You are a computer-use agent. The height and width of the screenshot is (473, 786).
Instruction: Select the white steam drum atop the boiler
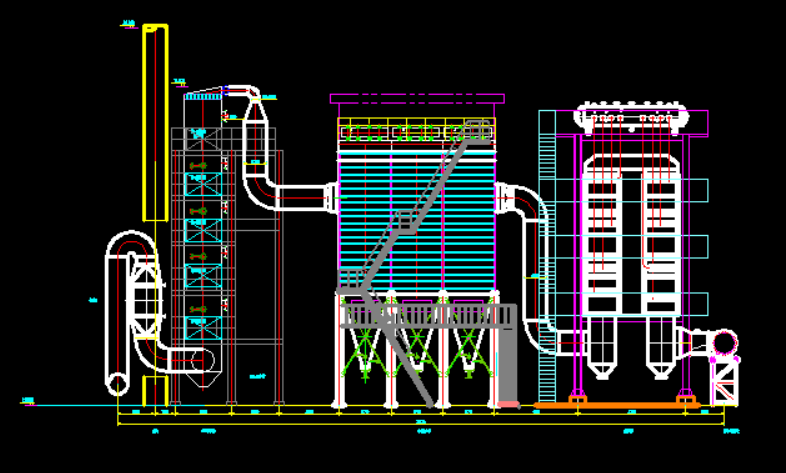(631, 117)
